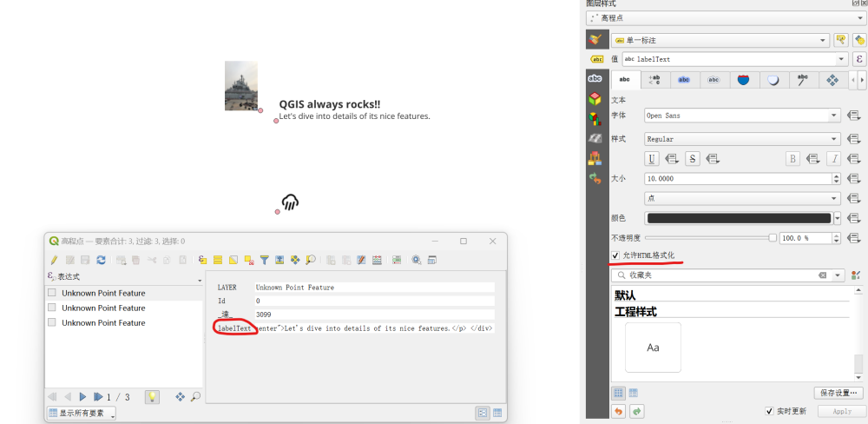This screenshot has width=868, height=424.
Task: Switch style gallery to list view
Action: 634,393
